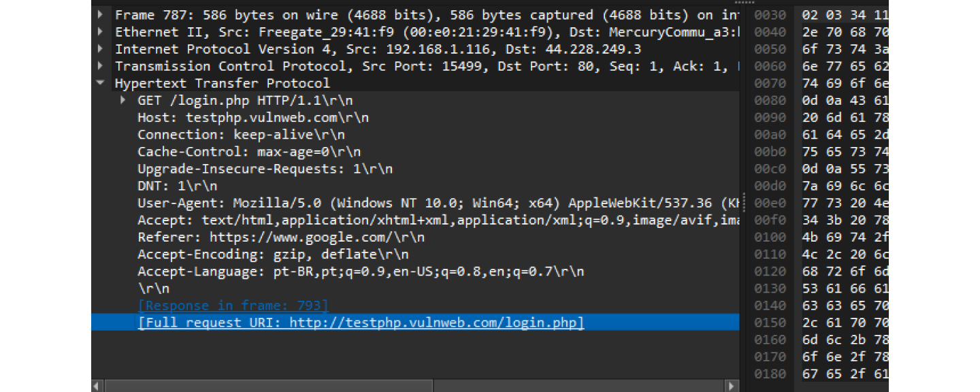Select the Accept-Encoding: gzip, deflate line
Image resolution: width=980 pixels, height=392 pixels.
(273, 255)
